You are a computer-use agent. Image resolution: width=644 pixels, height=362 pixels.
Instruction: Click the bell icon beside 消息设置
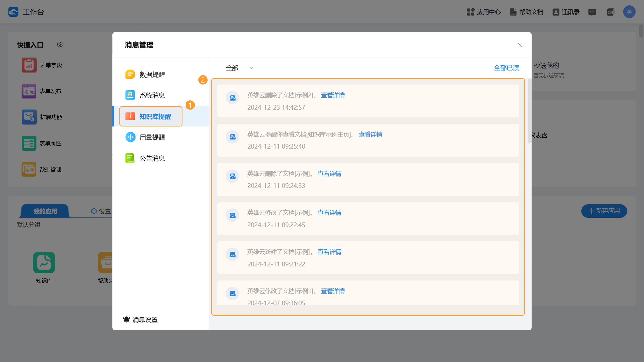pyautogui.click(x=126, y=320)
